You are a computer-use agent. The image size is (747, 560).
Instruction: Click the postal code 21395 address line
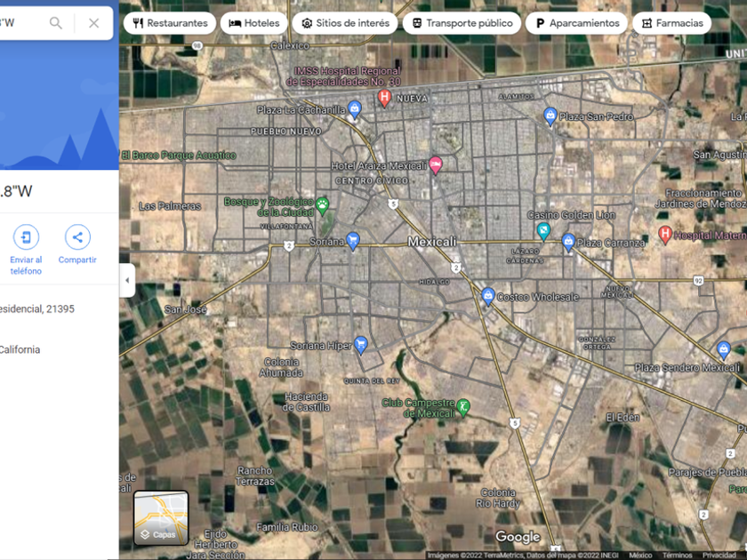[37, 309]
